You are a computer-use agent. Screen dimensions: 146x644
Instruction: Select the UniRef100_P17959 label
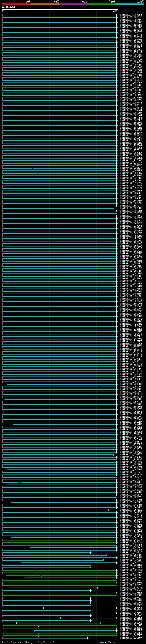pos(131,535)
